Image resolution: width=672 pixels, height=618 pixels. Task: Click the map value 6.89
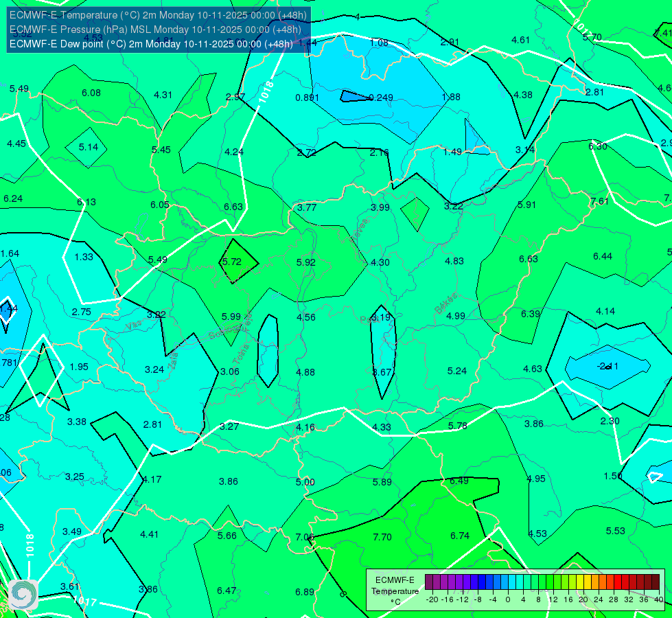(305, 593)
